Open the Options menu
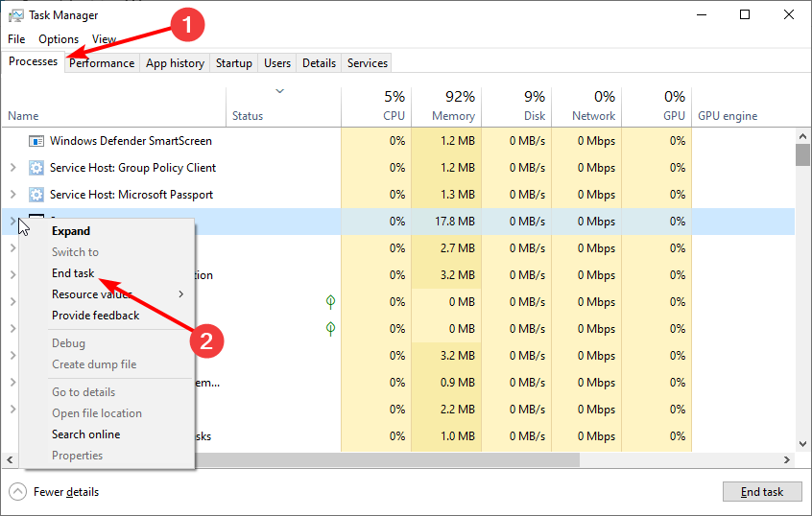The height and width of the screenshot is (516, 812). (59, 39)
